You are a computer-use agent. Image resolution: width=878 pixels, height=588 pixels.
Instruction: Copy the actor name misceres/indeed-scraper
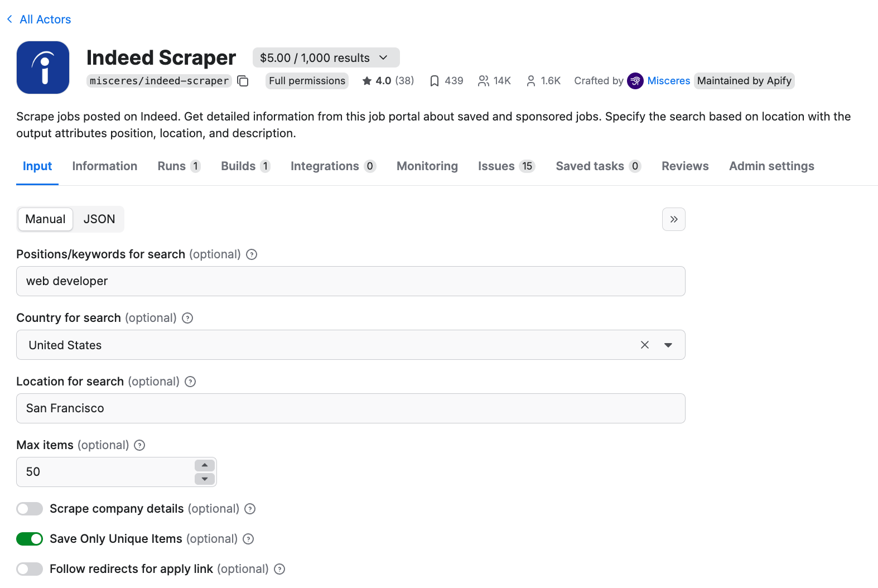tap(243, 81)
